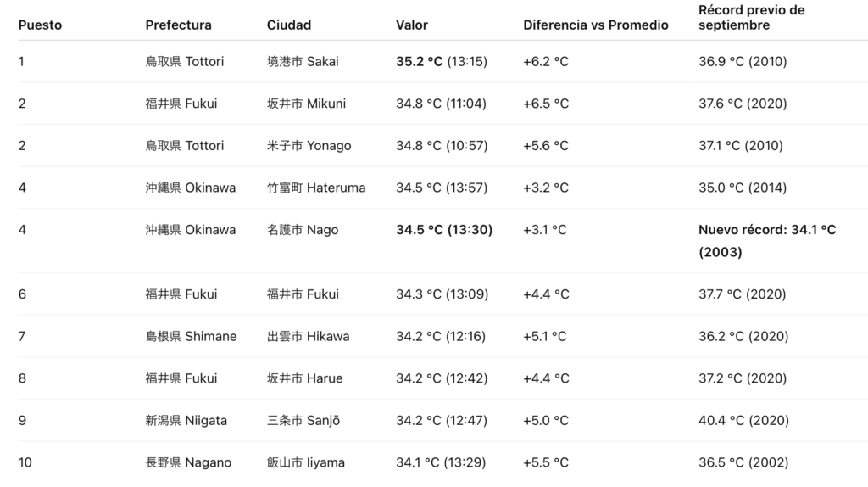This screenshot has height=487, width=868.
Task: Click the Valor column header
Action: (x=412, y=25)
